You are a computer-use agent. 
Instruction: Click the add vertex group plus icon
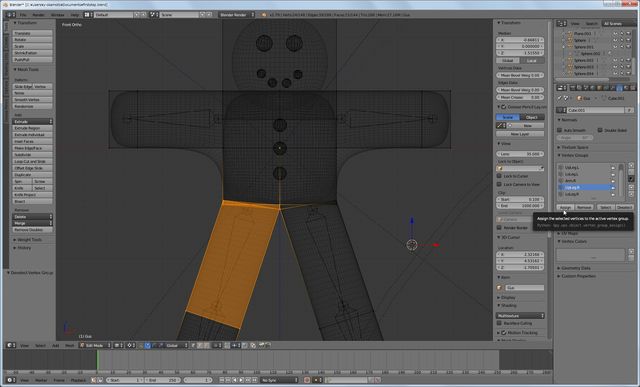(x=631, y=166)
